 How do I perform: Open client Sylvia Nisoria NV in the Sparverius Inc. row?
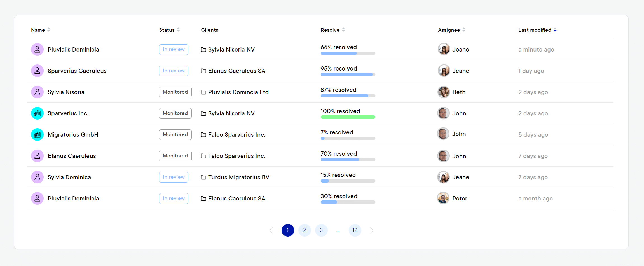[x=231, y=113]
